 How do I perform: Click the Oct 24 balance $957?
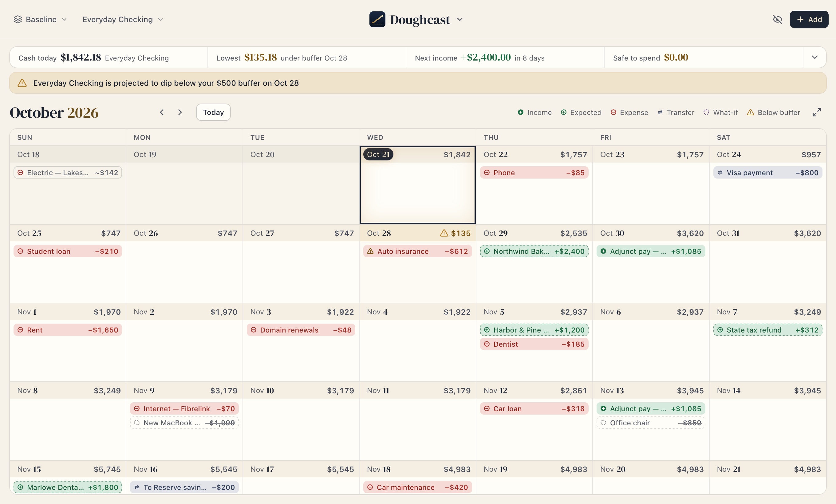pos(811,155)
